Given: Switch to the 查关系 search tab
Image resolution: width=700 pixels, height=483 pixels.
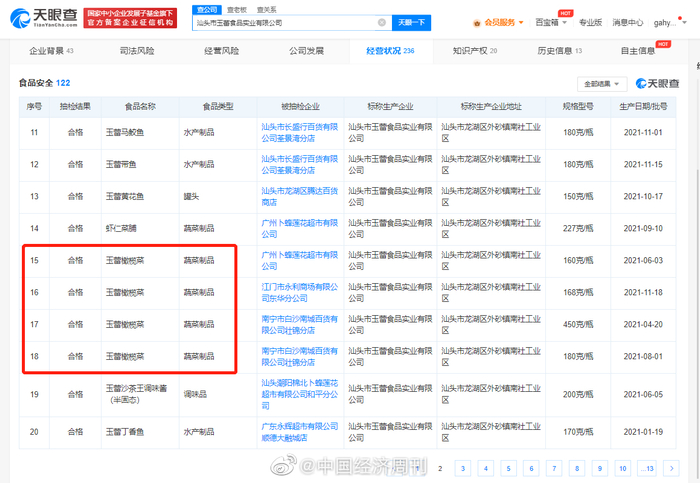Looking at the screenshot, I should (x=267, y=9).
